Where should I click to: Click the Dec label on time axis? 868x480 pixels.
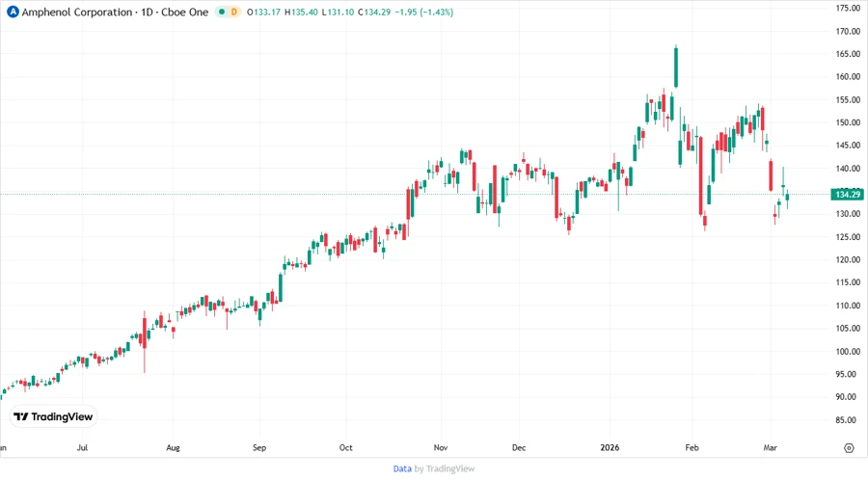519,447
